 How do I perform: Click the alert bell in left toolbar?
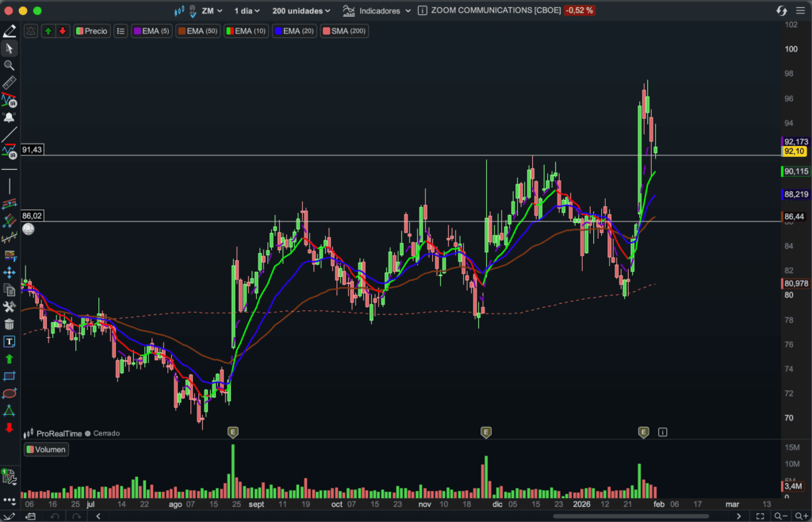[x=10, y=117]
